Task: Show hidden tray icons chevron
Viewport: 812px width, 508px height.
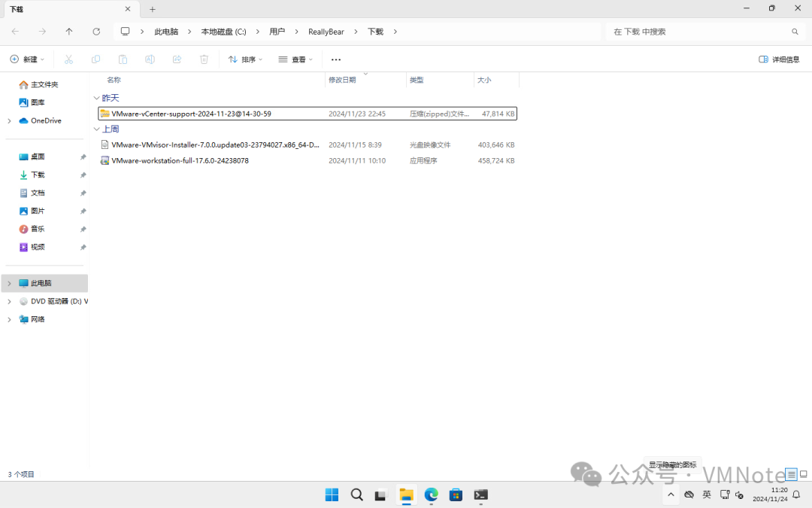Action: point(671,494)
